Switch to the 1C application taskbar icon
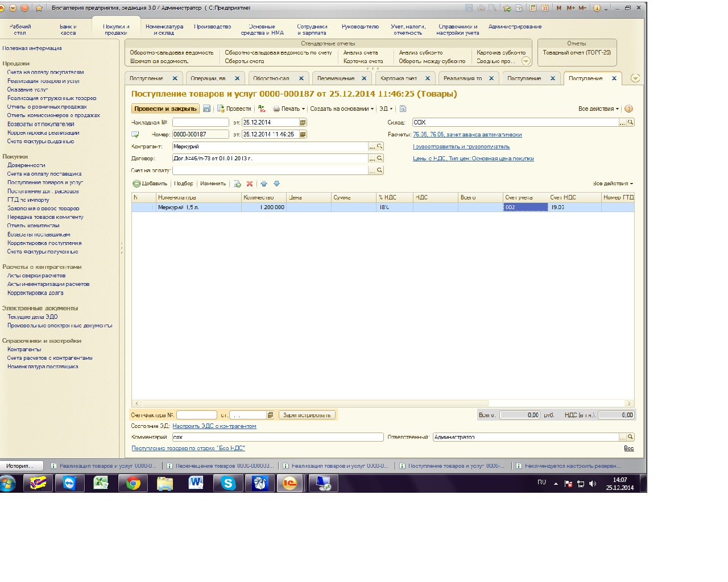 290,484
